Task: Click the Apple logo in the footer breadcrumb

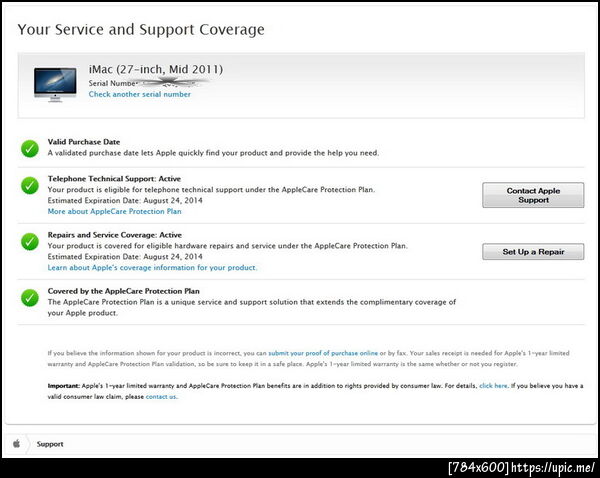Action: 16,444
